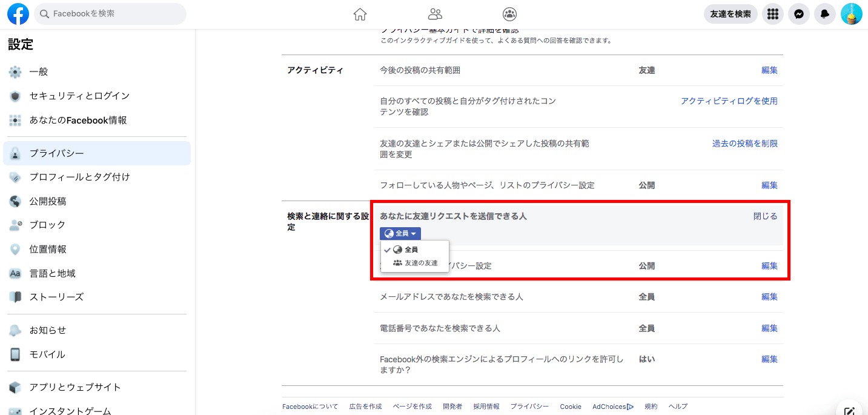Image resolution: width=868 pixels, height=415 pixels.
Task: Open プライバシー settings in the sidebar
Action: click(97, 153)
